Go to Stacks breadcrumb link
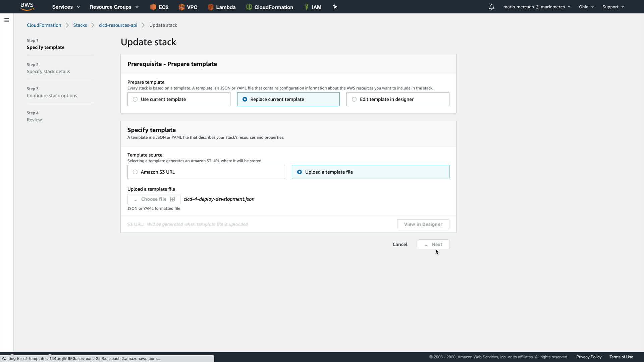 [80, 25]
